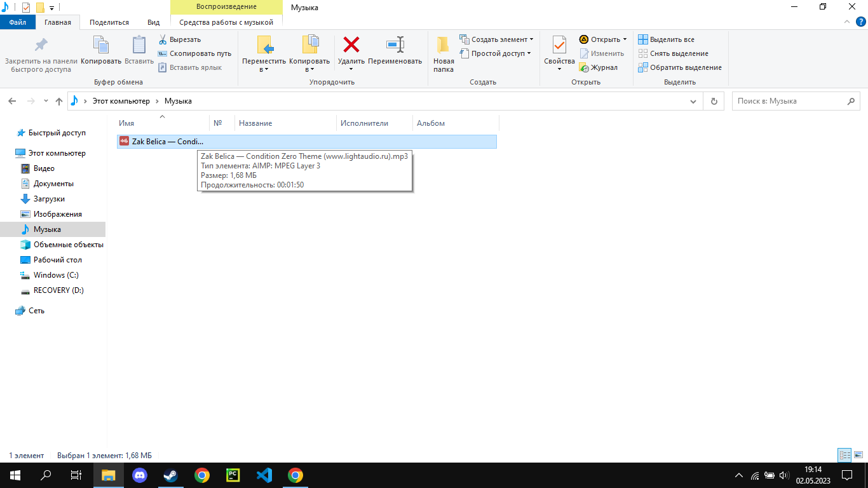Expand address bar history dropdown
This screenshot has width=868, height=488.
(x=693, y=101)
